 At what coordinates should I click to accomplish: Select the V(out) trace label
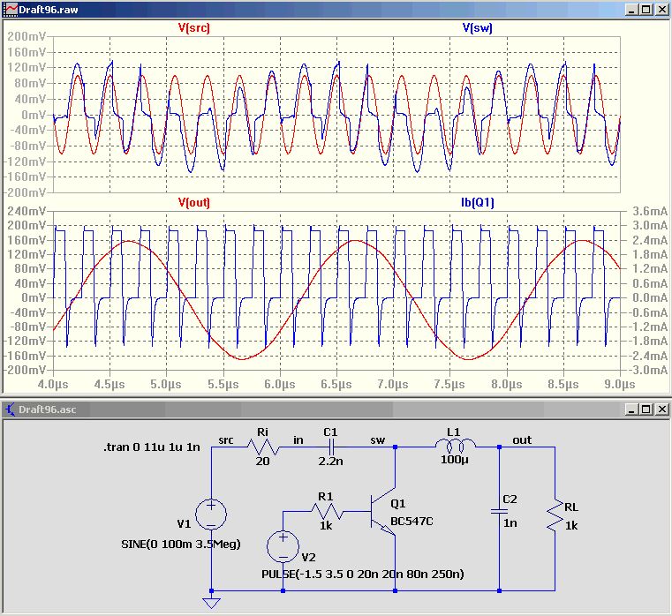click(x=194, y=202)
